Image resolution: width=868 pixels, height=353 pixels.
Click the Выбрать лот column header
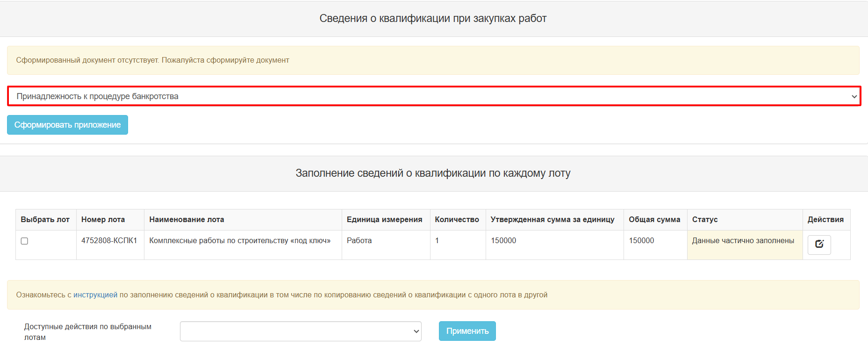[45, 220]
